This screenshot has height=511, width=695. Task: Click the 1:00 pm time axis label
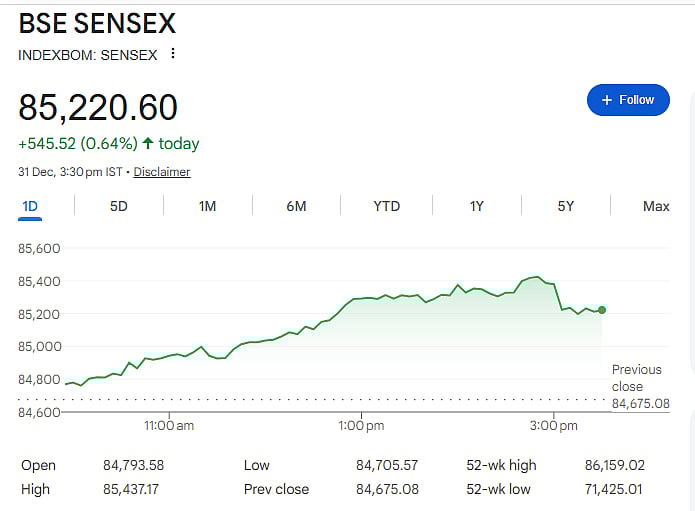(x=361, y=426)
